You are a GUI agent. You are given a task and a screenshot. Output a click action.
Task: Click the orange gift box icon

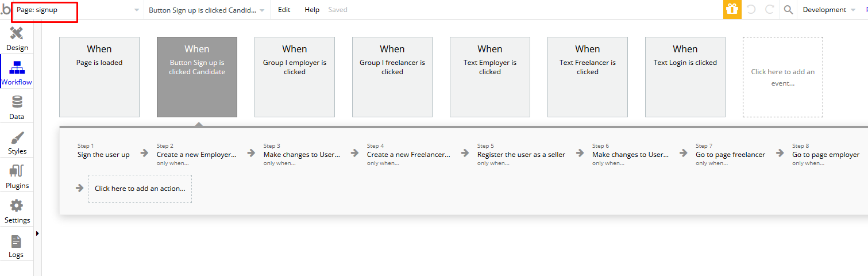732,10
